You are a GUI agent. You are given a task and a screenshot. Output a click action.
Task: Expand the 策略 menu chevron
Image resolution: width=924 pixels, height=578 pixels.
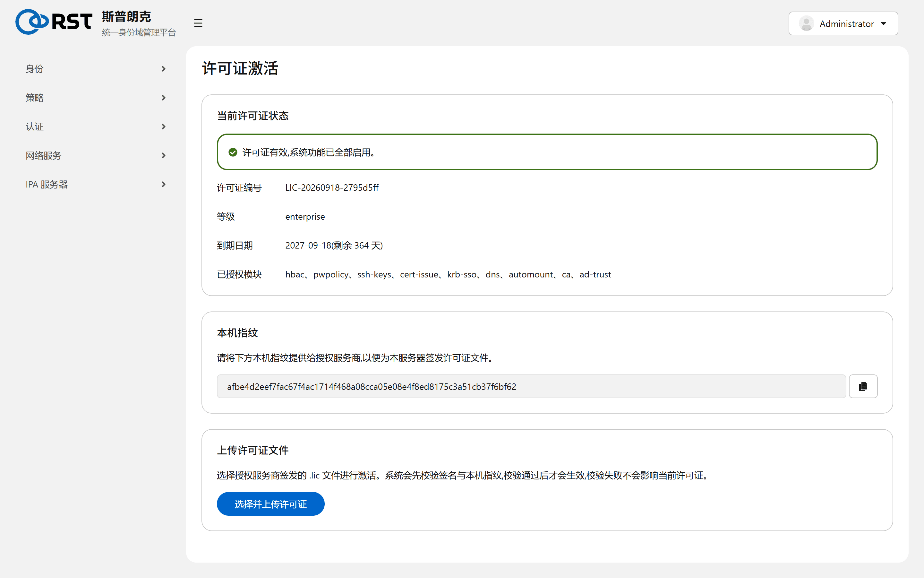pos(163,98)
